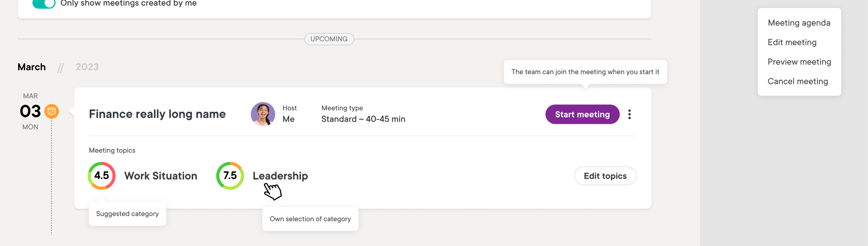868x246 pixels.
Task: Click the Leadership topic label
Action: point(280,176)
